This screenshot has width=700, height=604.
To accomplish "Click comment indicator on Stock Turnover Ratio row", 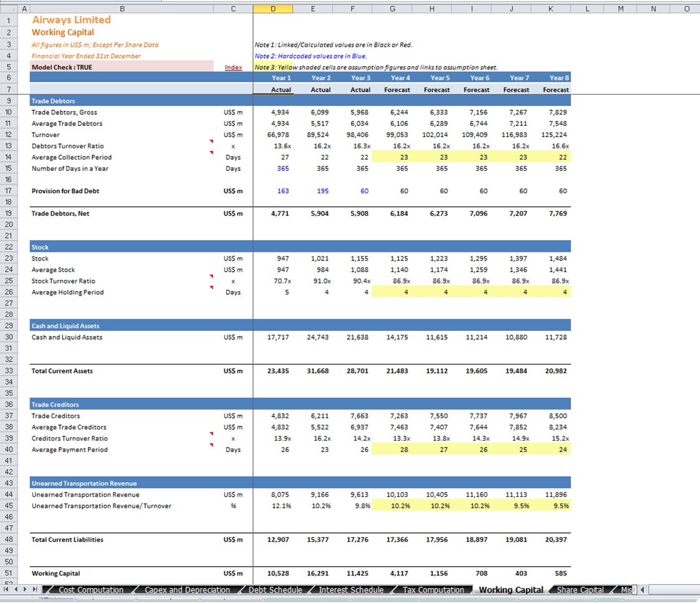I will point(211,276).
